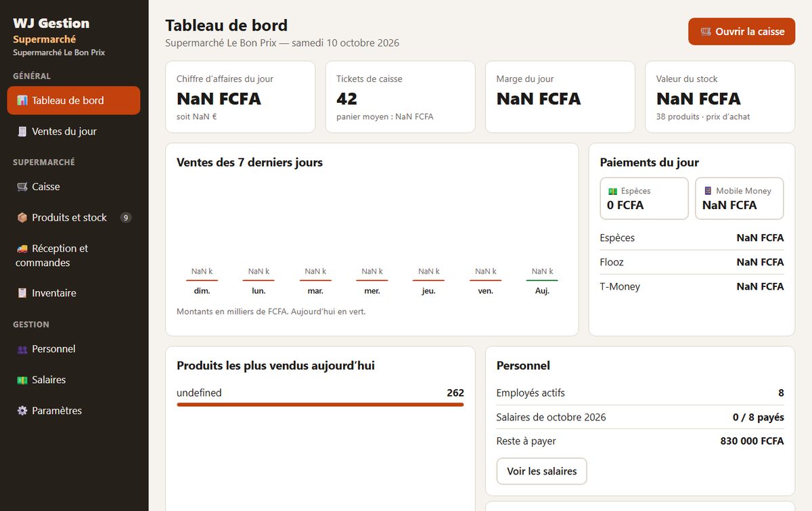Click the T-Money payment row
This screenshot has height=511, width=812.
[x=692, y=286]
